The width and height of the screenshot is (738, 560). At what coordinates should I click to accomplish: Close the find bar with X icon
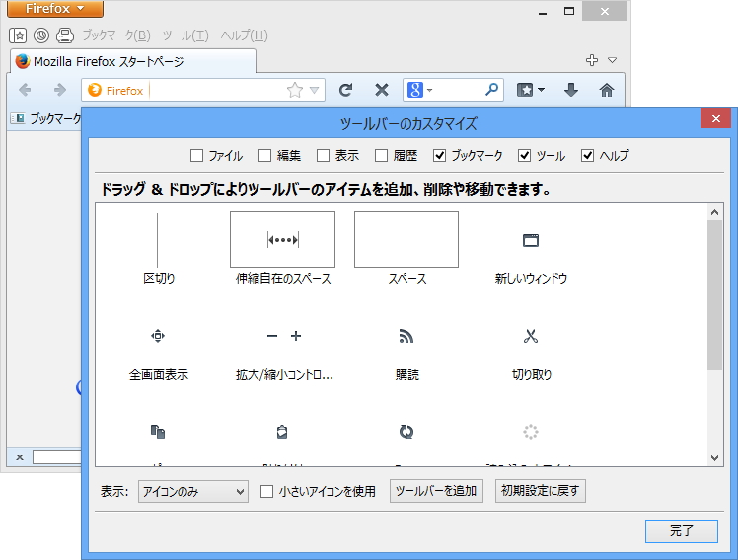pos(20,457)
